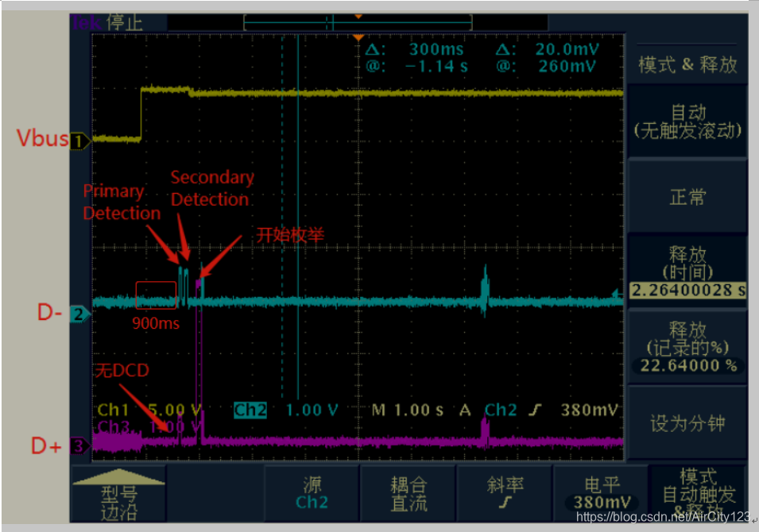This screenshot has height=532, width=759.
Task: Click the Tek 停止 status indicator
Action: 107,22
